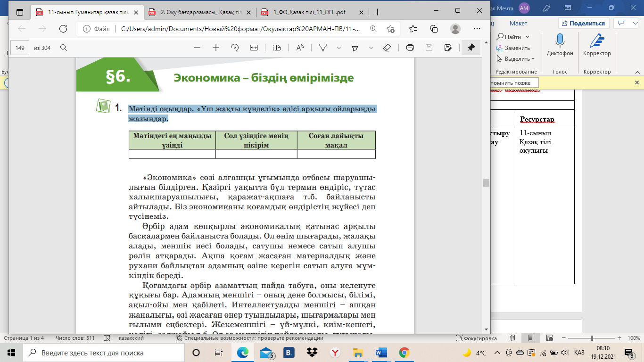
Task: Toggle the pin toolbar button
Action: [471, 48]
